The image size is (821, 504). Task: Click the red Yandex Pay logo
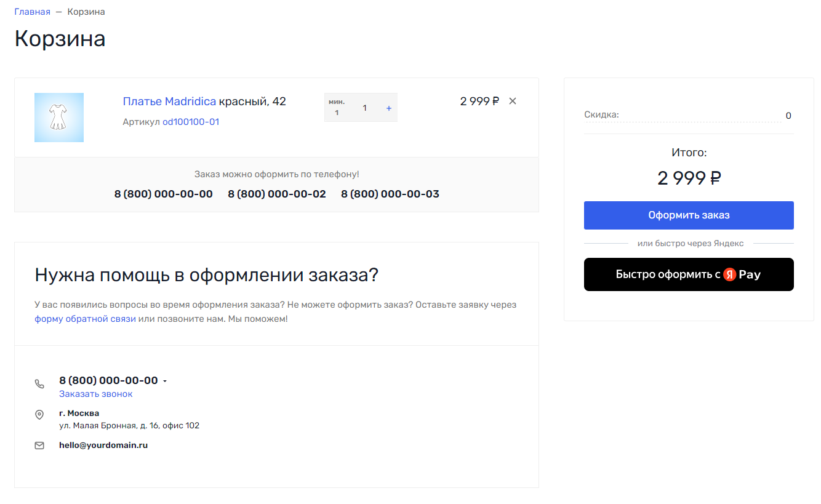click(x=730, y=274)
